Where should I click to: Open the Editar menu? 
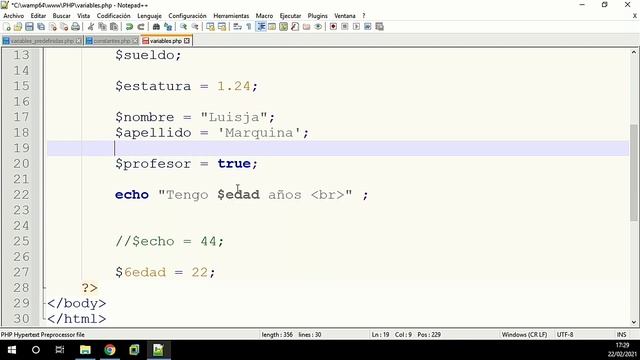[38, 16]
